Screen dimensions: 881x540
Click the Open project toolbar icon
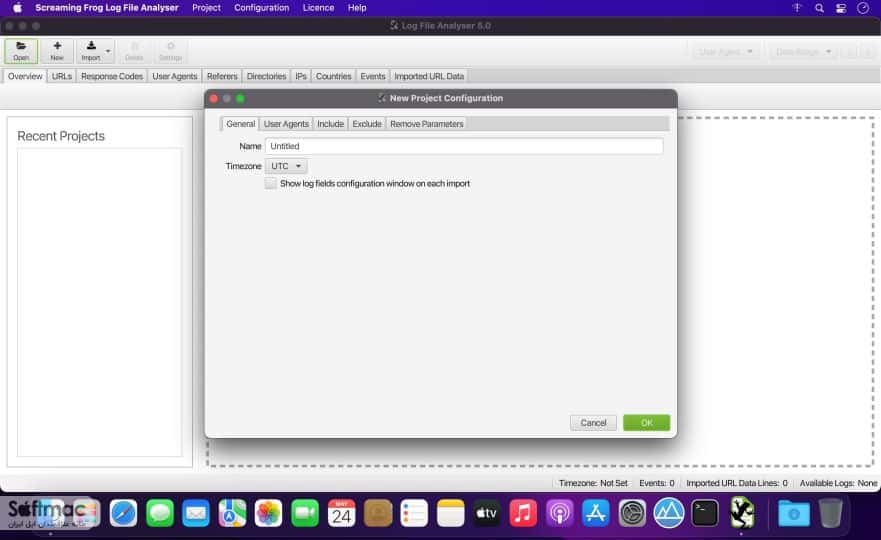(x=21, y=51)
